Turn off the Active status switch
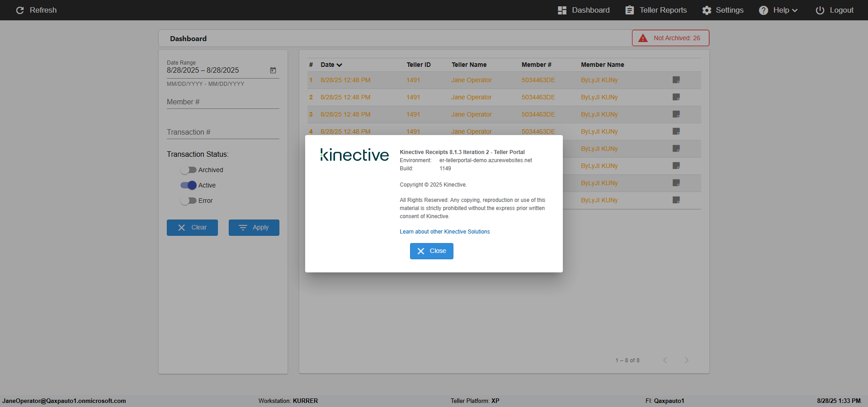Screen dimensions: 868x407 [x=188, y=185]
